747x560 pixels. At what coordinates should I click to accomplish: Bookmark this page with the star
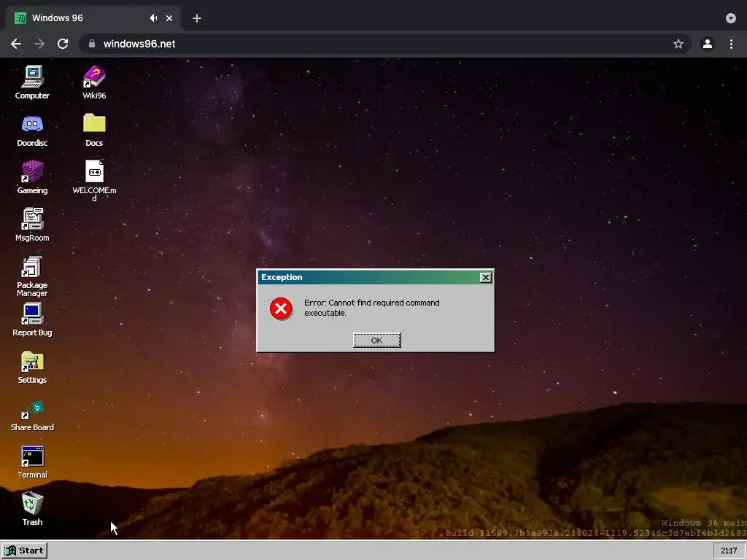click(678, 44)
